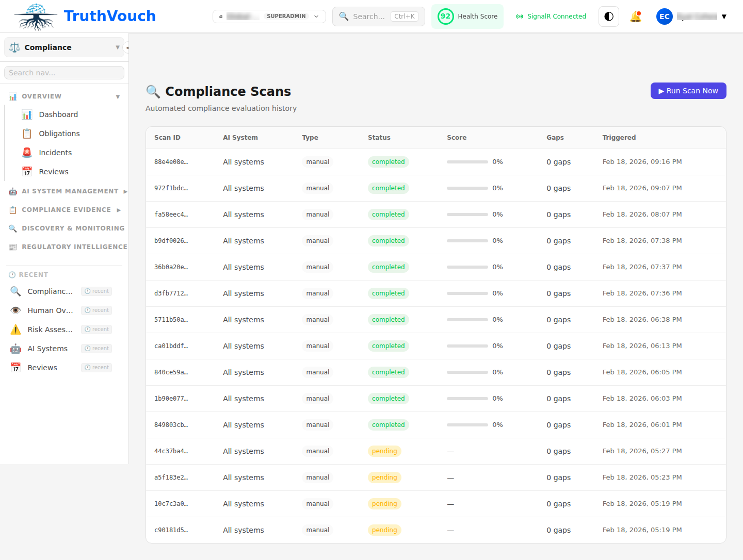Click the Reviews calendar icon in sidebar

point(27,171)
